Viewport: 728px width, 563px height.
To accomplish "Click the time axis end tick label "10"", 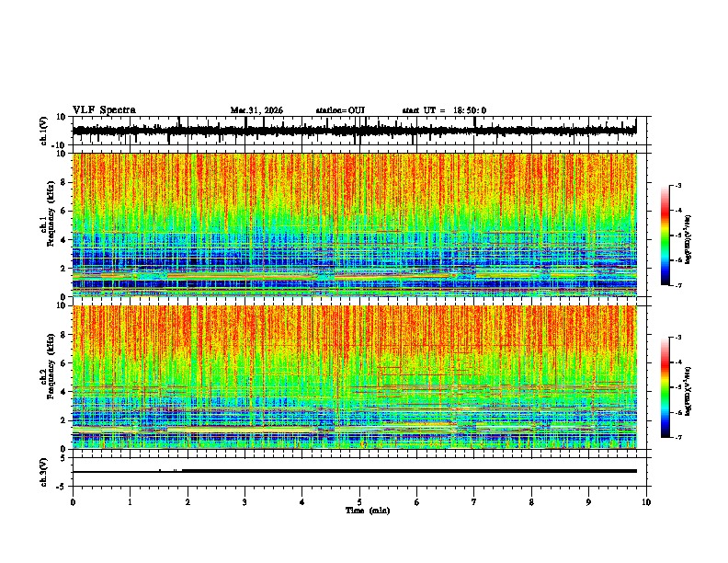I will click(x=646, y=502).
